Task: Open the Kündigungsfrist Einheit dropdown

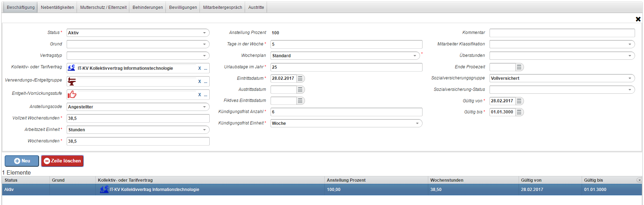Action: point(417,123)
